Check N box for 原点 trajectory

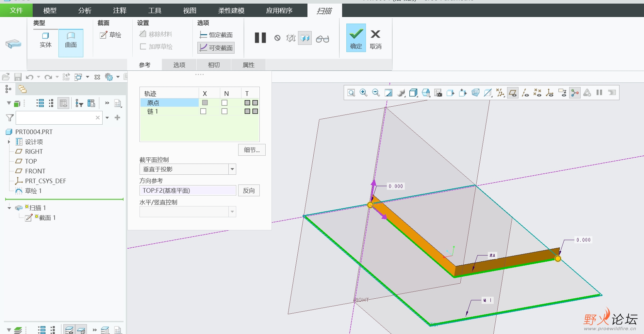(x=224, y=103)
